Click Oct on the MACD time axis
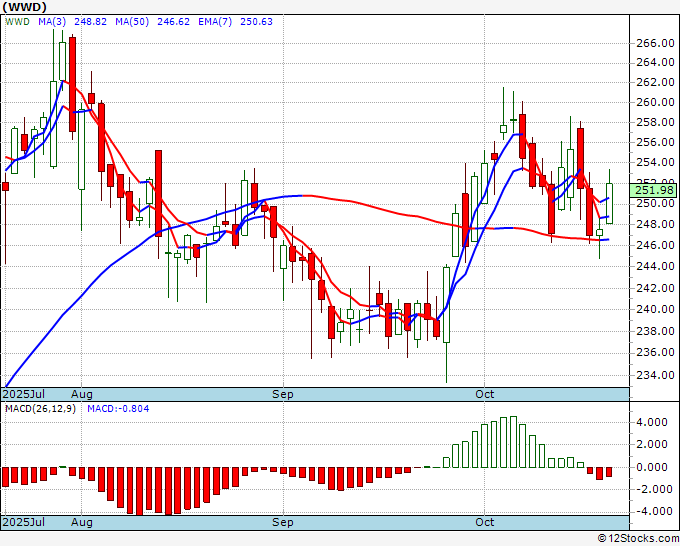 point(484,522)
